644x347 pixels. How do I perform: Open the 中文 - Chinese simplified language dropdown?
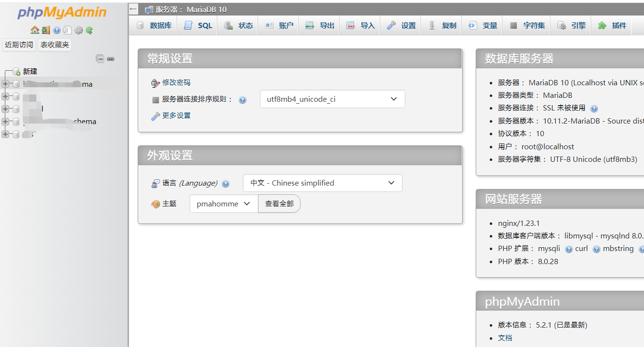[322, 183]
